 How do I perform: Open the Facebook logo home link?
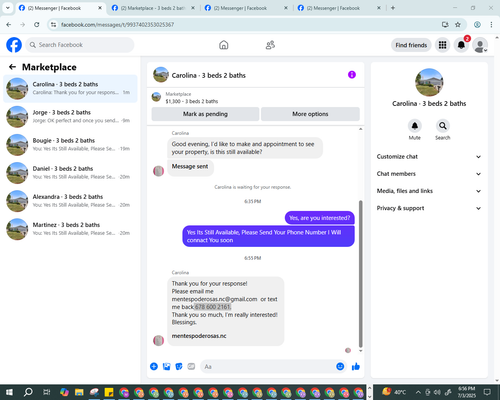(14, 45)
